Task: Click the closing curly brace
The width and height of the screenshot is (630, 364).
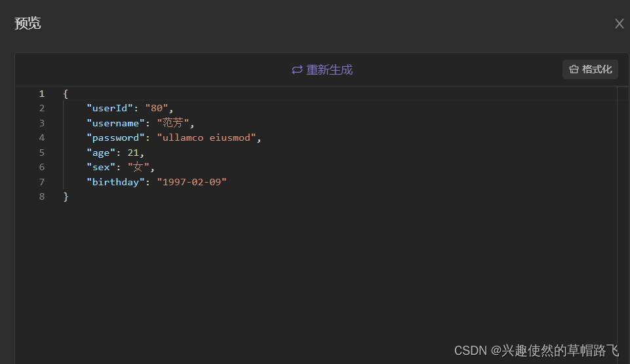Action: click(x=66, y=196)
